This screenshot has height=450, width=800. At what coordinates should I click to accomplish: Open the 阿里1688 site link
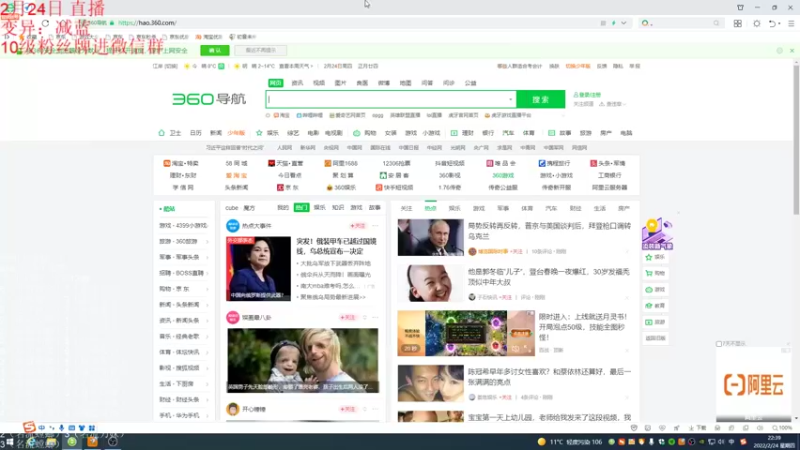(x=341, y=163)
